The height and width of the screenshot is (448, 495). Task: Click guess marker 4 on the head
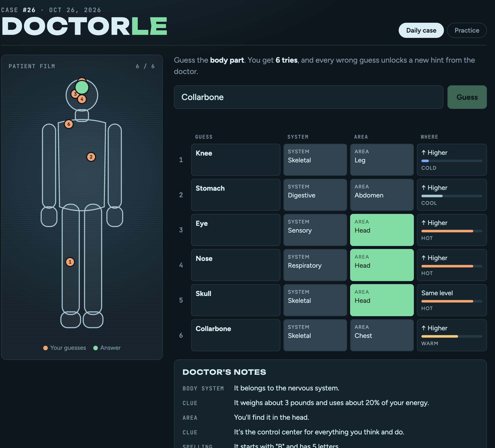(82, 99)
